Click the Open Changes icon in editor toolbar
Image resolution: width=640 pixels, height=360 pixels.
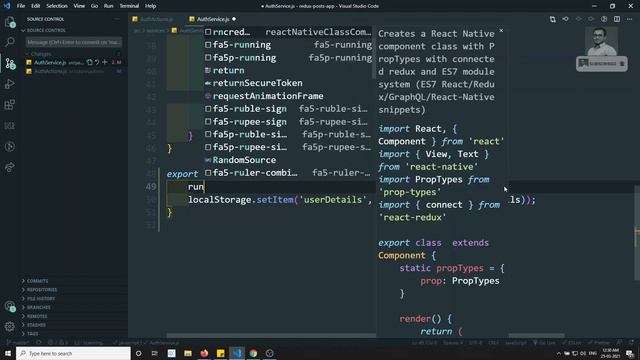[552, 19]
